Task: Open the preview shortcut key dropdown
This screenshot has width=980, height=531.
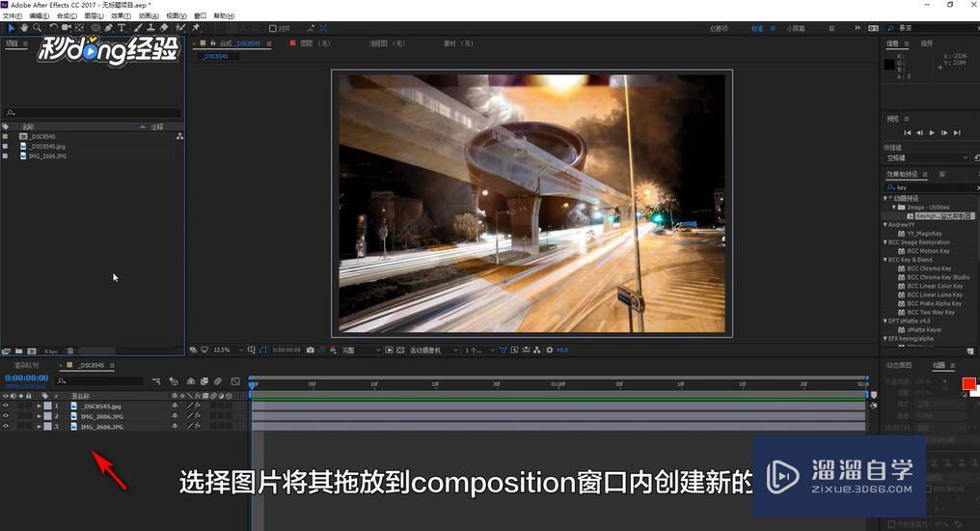Action: (x=927, y=157)
